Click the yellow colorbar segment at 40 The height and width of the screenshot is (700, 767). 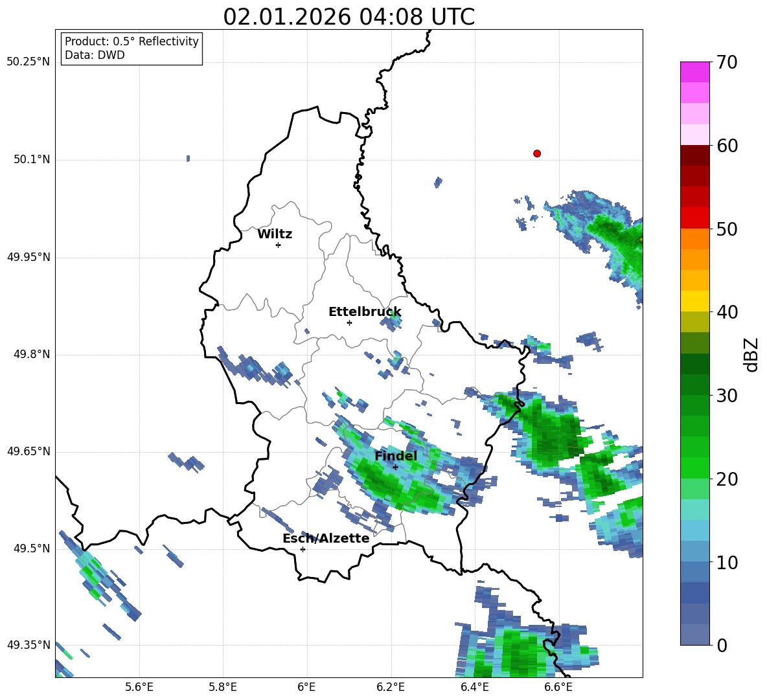pos(694,301)
